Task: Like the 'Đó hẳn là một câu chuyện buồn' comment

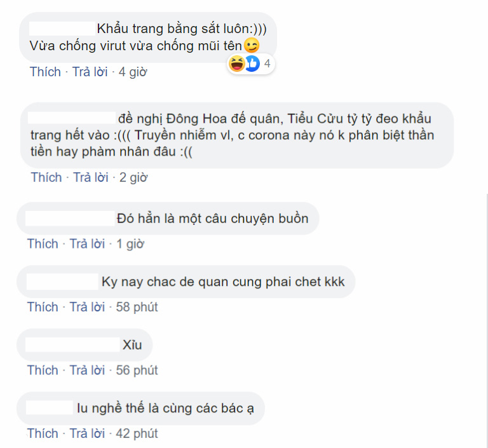Action: coord(43,244)
